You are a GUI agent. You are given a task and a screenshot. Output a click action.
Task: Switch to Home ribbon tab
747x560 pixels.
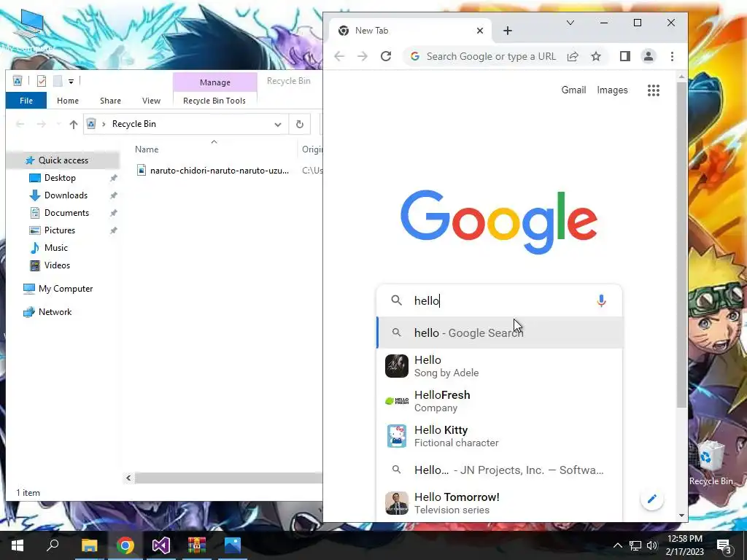pos(68,101)
